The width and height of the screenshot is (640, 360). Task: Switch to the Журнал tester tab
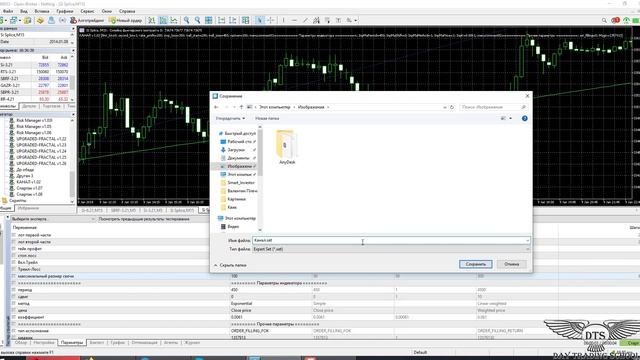click(x=192, y=343)
